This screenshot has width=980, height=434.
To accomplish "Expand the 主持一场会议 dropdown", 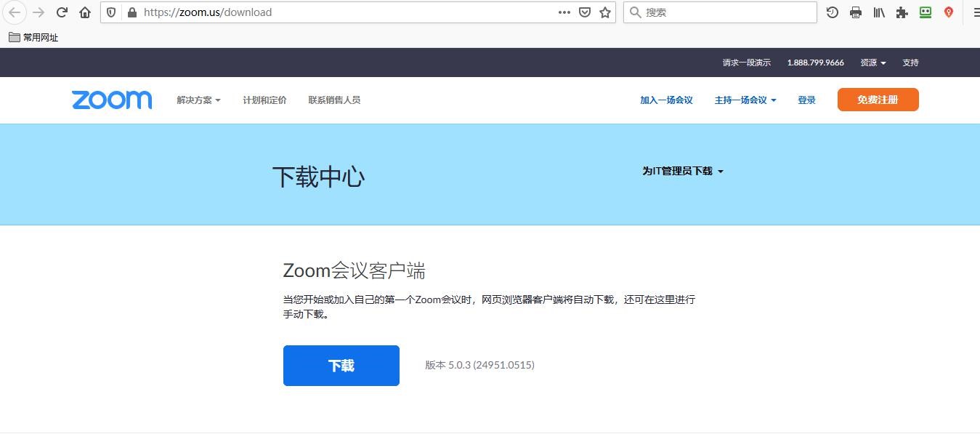I will 745,100.
